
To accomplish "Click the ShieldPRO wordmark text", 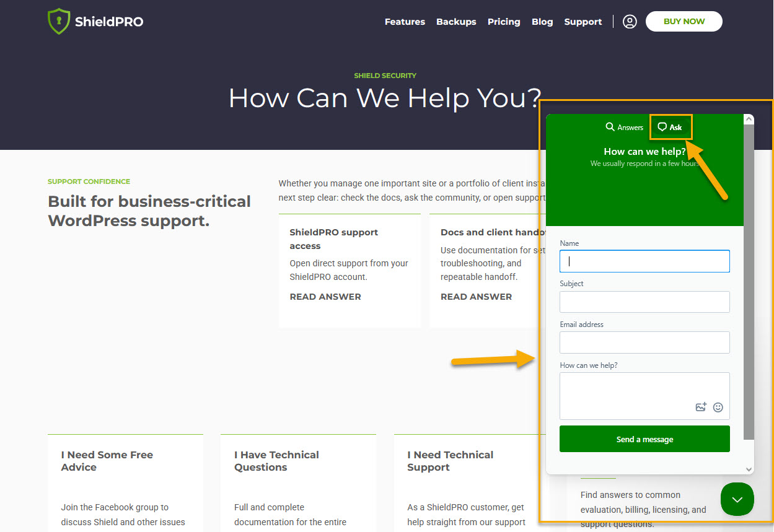I will (x=109, y=22).
